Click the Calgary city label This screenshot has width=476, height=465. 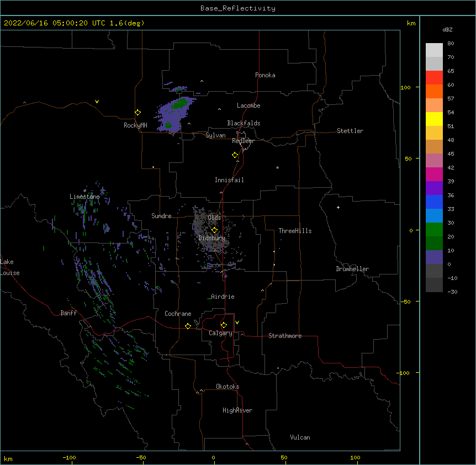pyautogui.click(x=220, y=333)
